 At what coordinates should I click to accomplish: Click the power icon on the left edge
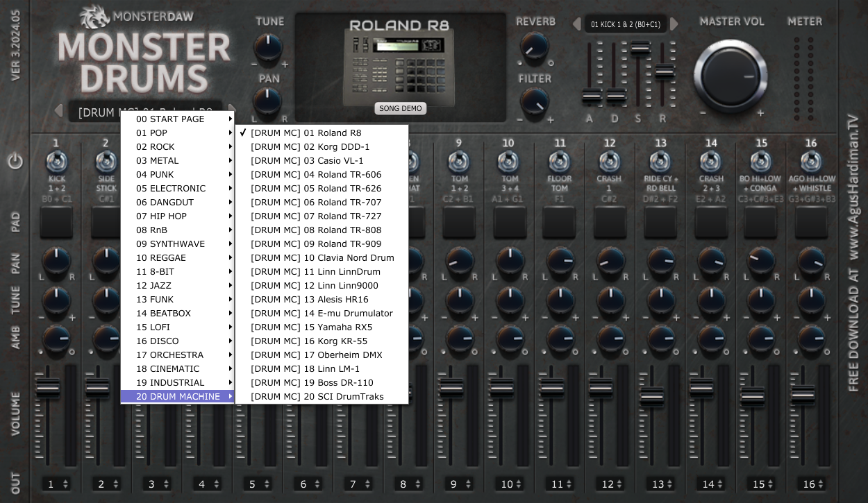pyautogui.click(x=15, y=162)
